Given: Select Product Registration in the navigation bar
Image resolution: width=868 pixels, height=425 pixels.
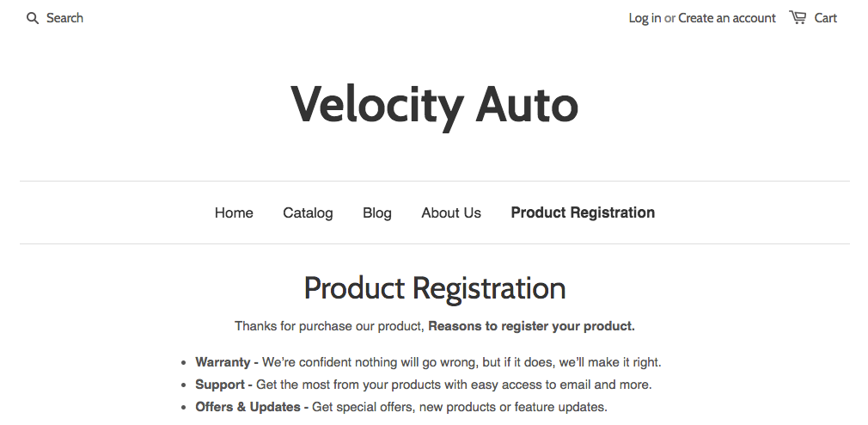Looking at the screenshot, I should tap(583, 212).
